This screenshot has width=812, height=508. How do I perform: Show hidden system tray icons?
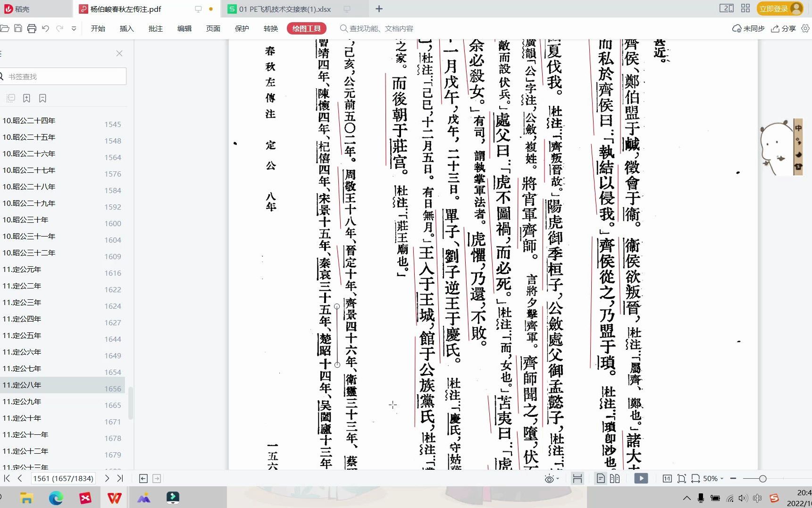click(687, 498)
